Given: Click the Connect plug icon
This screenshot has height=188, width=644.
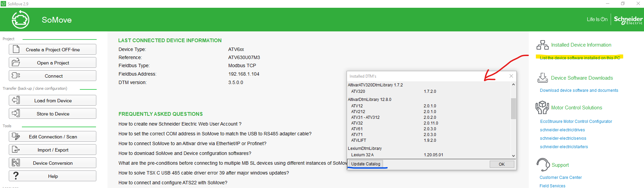Looking at the screenshot, I should 16,76.
